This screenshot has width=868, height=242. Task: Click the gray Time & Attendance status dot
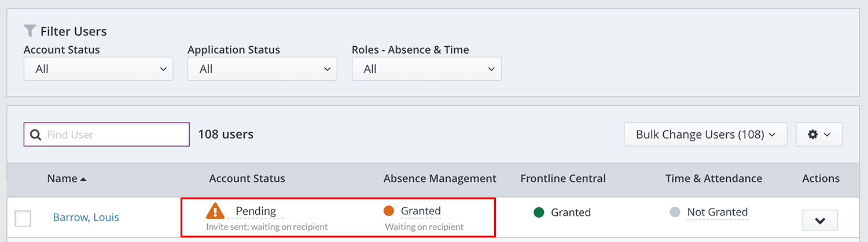click(675, 212)
